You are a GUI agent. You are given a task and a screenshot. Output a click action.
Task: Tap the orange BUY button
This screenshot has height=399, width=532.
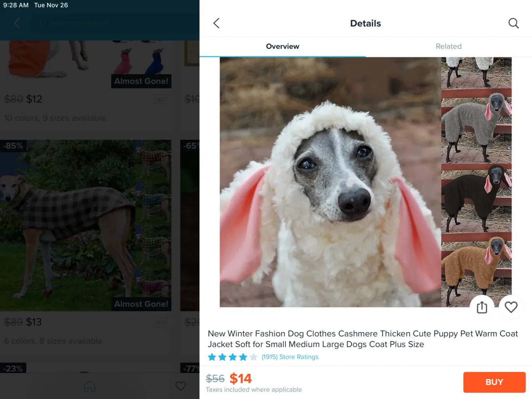click(494, 382)
